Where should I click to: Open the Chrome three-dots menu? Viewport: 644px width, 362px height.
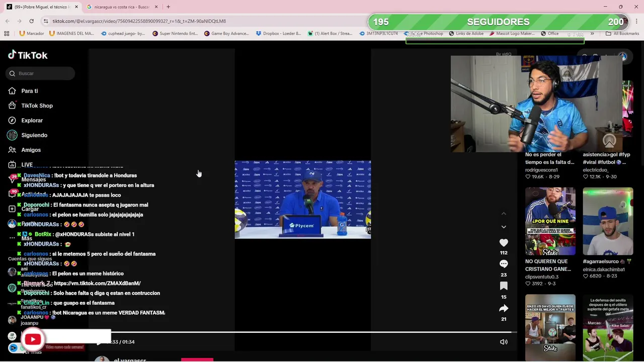pyautogui.click(x=637, y=21)
